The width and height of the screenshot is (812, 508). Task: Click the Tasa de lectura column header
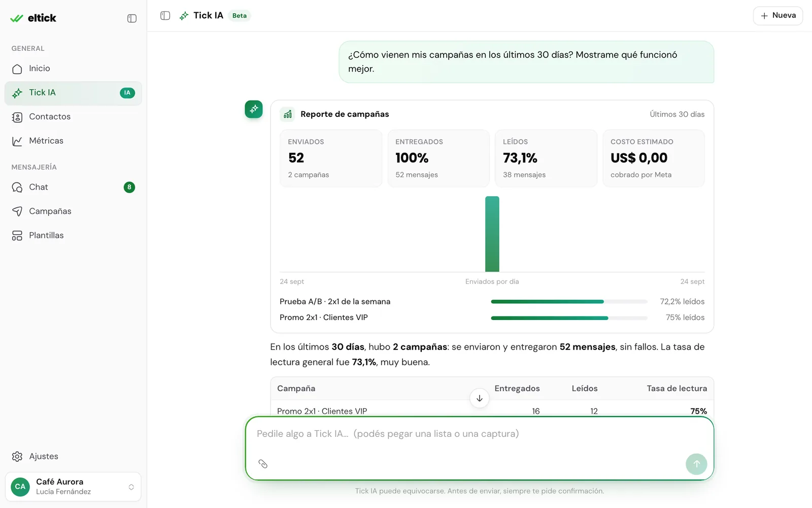pos(677,389)
